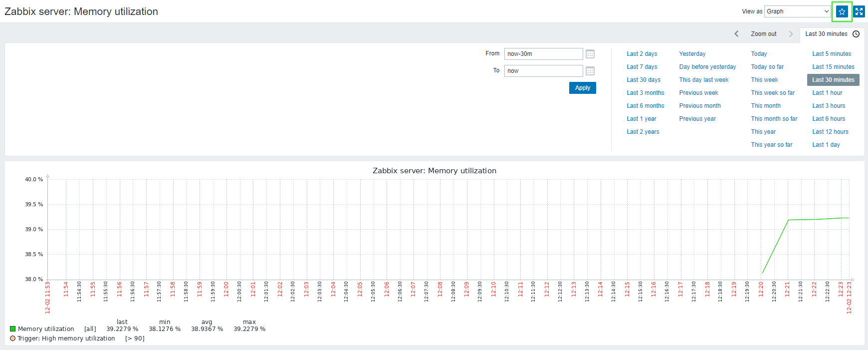Open calendar picker for To field
This screenshot has width=868, height=350.
[590, 71]
